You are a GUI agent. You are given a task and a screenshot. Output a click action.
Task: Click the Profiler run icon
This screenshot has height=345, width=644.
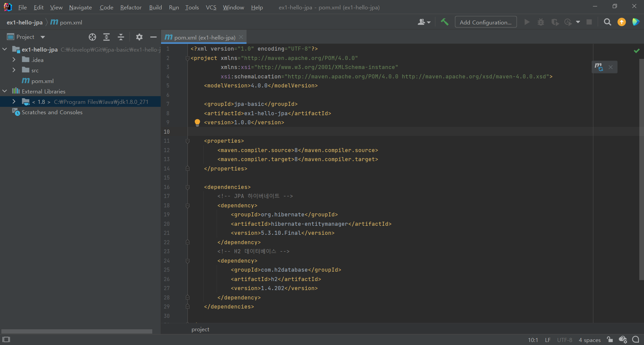[568, 22]
